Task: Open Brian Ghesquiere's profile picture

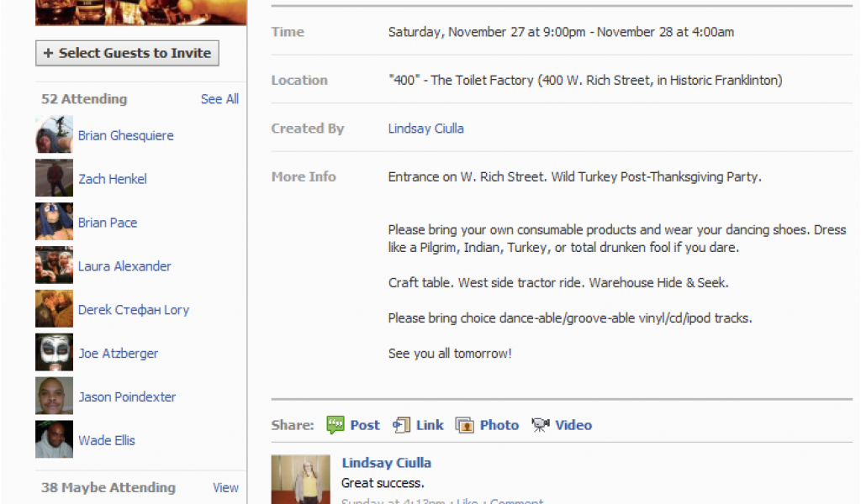Action: pyautogui.click(x=55, y=134)
